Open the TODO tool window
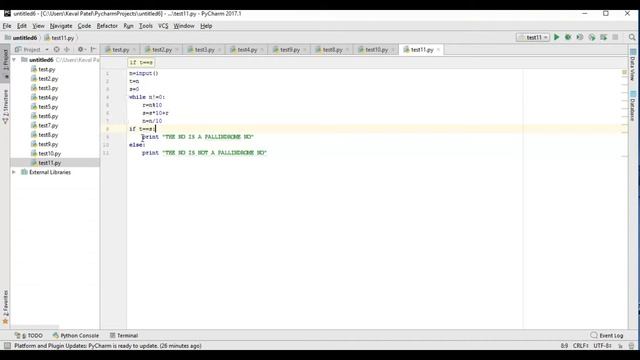640x360 pixels. pos(29,336)
